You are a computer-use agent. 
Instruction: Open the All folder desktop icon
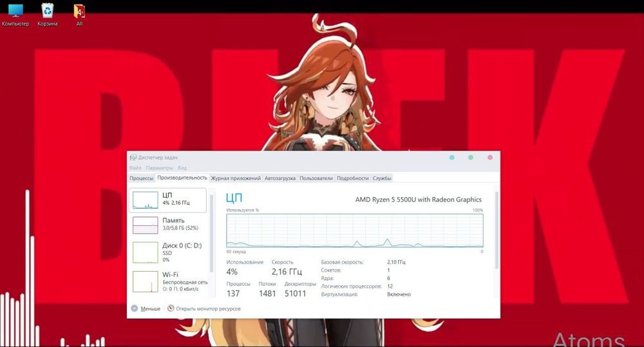[x=79, y=15]
